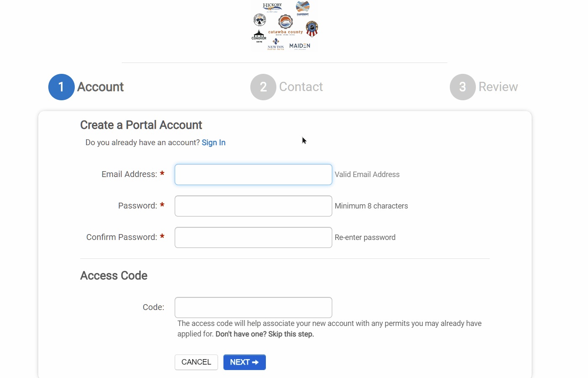Click the Maiden town logo
This screenshot has width=588, height=378.
coord(299,46)
